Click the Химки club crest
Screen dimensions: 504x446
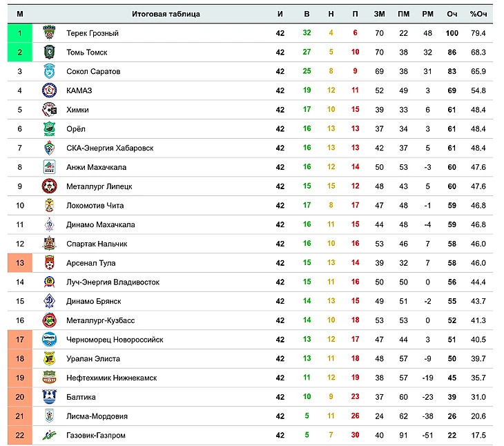[x=49, y=110]
